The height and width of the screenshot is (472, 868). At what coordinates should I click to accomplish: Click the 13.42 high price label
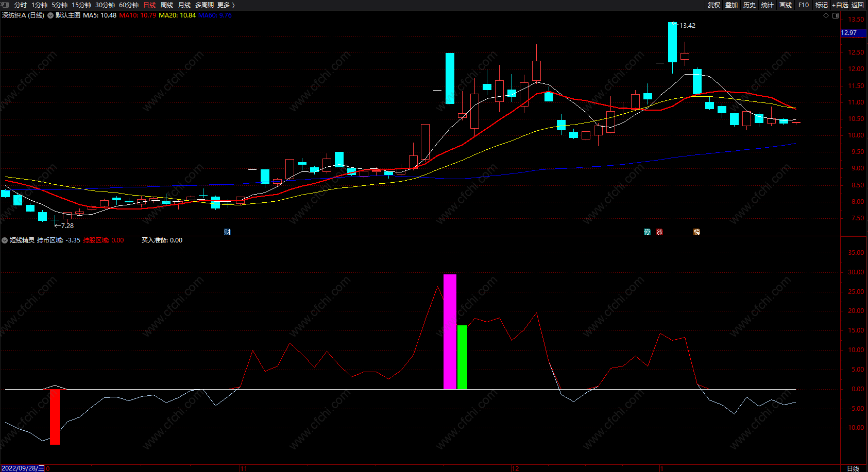[687, 26]
